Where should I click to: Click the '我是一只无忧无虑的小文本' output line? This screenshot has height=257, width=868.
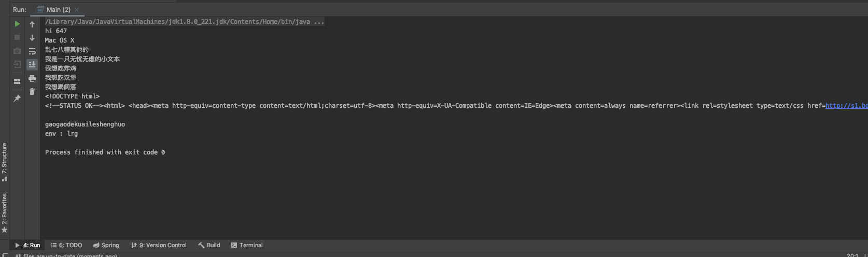tap(82, 59)
